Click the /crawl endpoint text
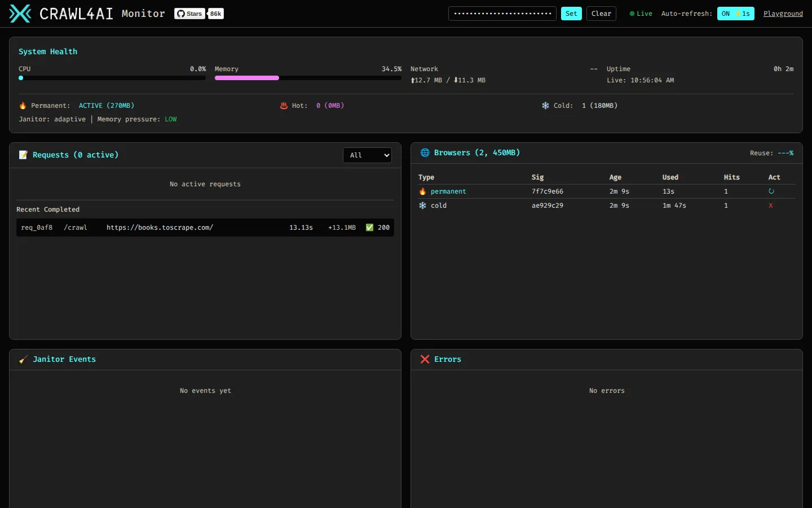Viewport: 812px width, 508px height. point(76,227)
